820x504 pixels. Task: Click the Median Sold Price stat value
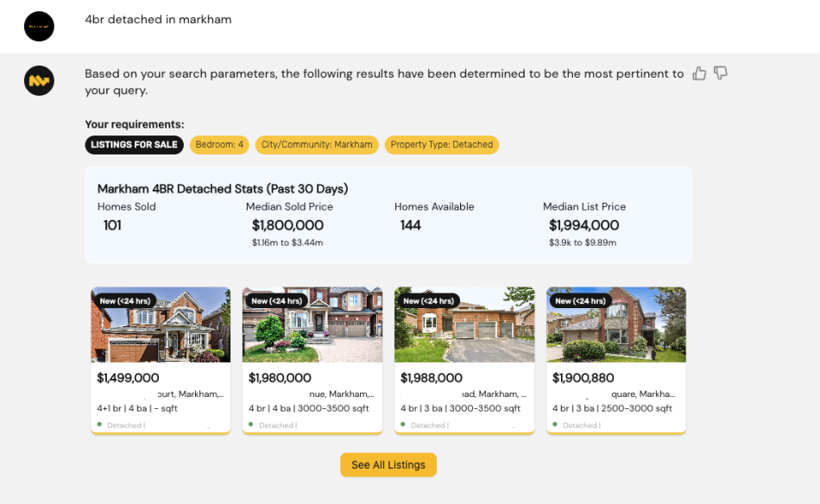pyautogui.click(x=288, y=225)
